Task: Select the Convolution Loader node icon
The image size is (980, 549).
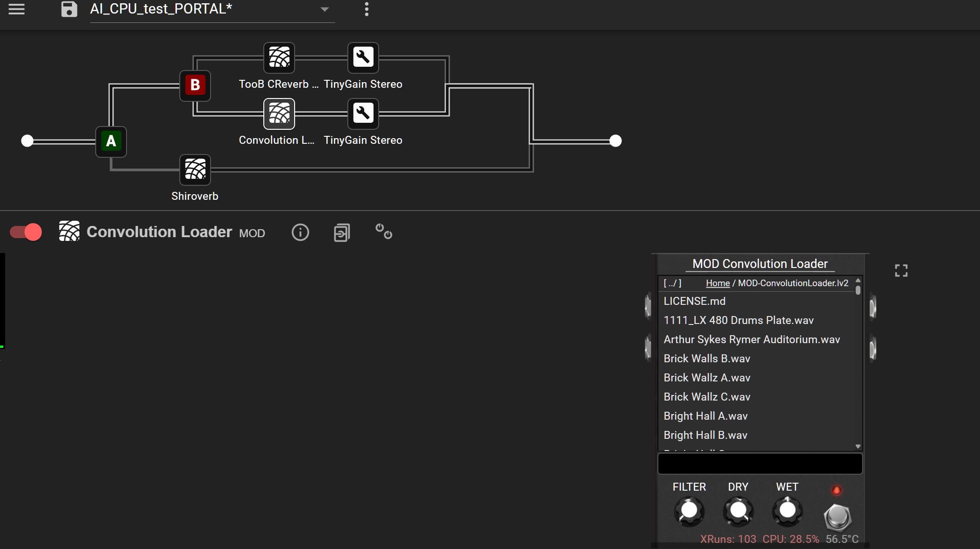Action: coord(279,114)
